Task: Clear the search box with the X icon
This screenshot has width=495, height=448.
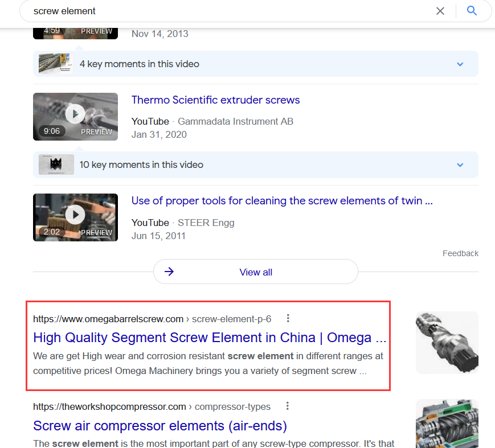Action: pos(440,11)
